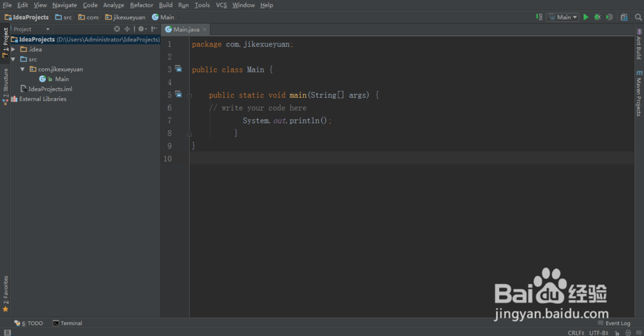Screen dimensions: 644x336
Task: Select Main class in project tree
Action: point(62,79)
